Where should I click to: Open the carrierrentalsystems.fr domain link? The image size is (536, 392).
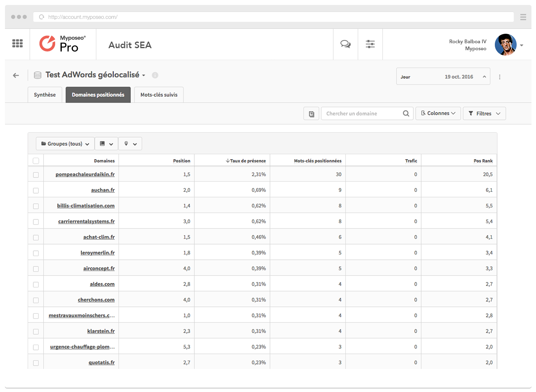tap(86, 222)
